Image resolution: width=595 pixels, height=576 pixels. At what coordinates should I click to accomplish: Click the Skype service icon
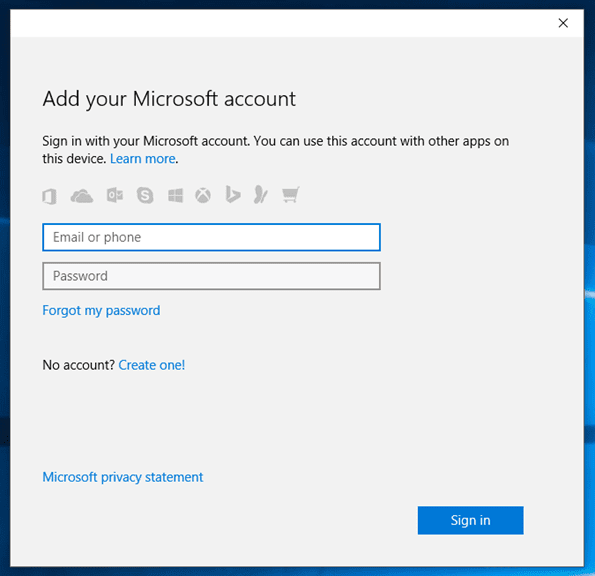pos(145,195)
